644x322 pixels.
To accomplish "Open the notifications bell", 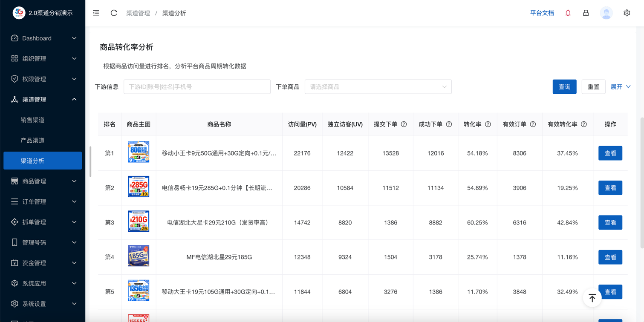I will pos(568,13).
